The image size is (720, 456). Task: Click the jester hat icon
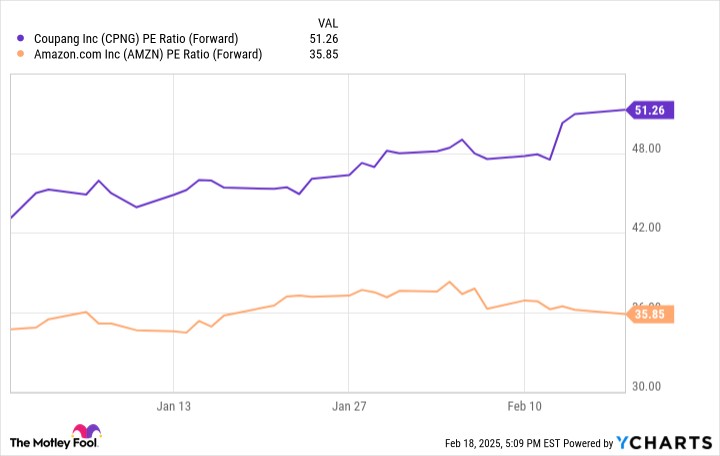(86, 431)
